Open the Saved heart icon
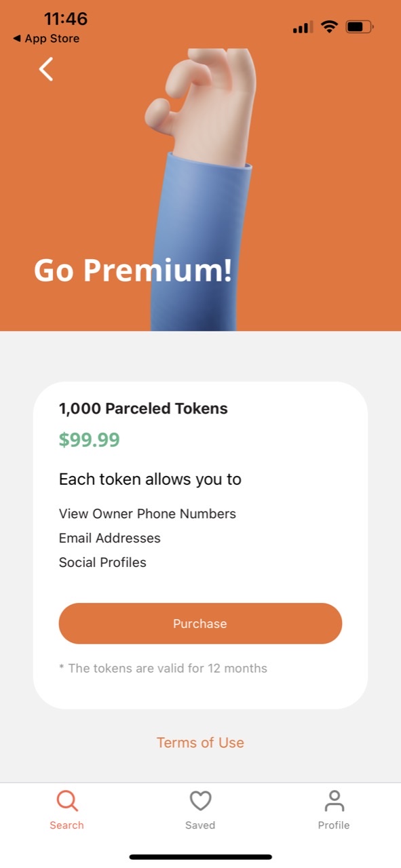This screenshot has width=401, height=868. 200,802
